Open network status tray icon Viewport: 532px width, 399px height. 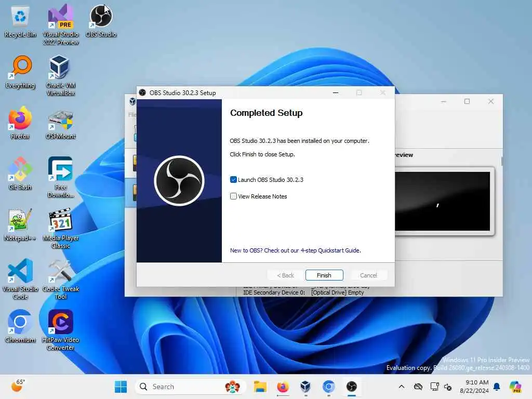[x=434, y=387]
